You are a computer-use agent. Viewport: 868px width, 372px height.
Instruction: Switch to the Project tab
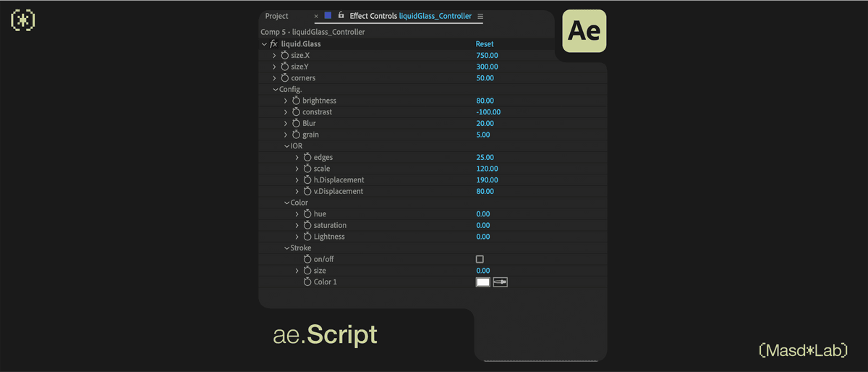[x=277, y=16]
